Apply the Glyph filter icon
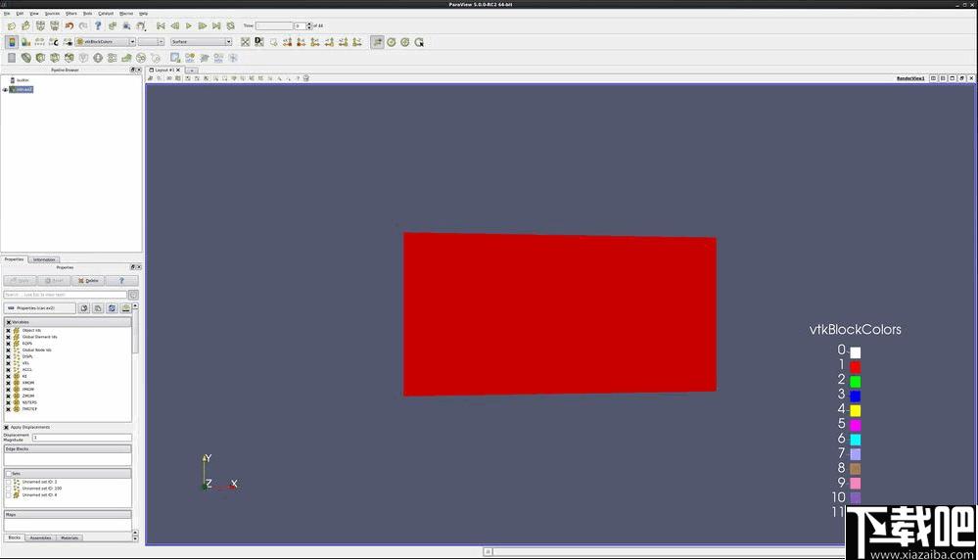The width and height of the screenshot is (978, 560). pyautogui.click(x=98, y=58)
